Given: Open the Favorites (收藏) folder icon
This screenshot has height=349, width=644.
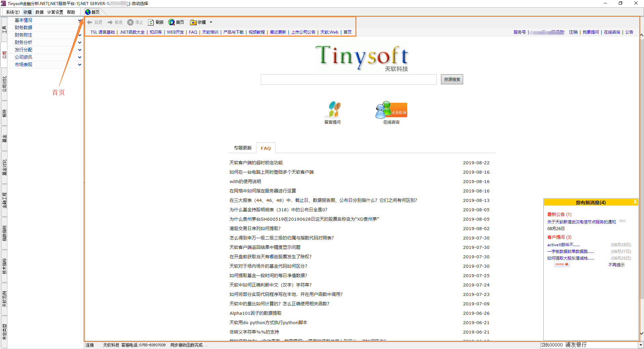Looking at the screenshot, I should [x=193, y=22].
